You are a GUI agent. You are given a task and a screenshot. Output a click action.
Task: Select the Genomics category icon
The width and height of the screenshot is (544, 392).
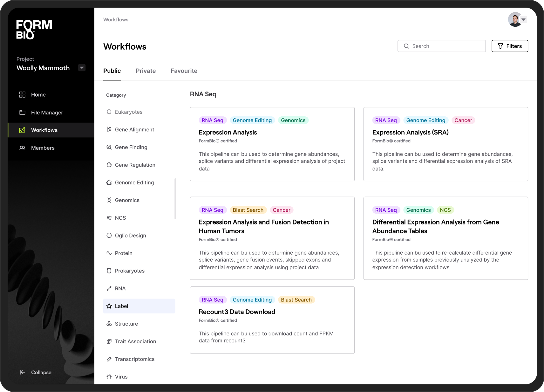(x=109, y=200)
